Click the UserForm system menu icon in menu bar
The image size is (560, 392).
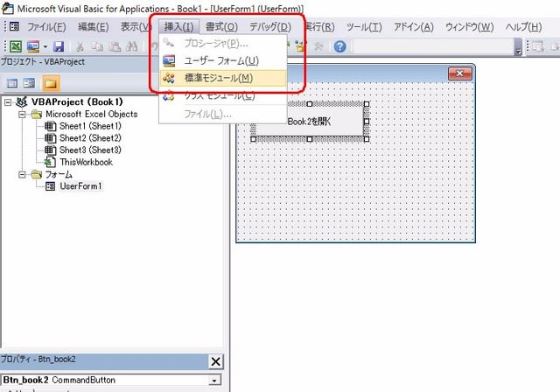click(14, 26)
